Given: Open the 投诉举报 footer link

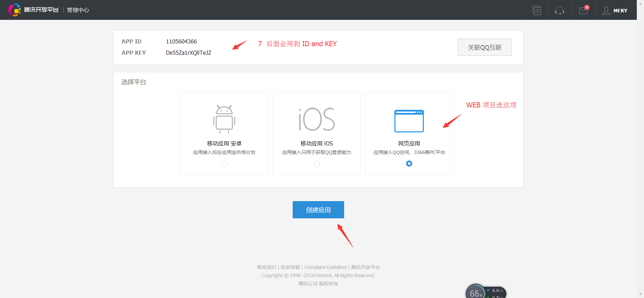Looking at the screenshot, I should pos(290,267).
